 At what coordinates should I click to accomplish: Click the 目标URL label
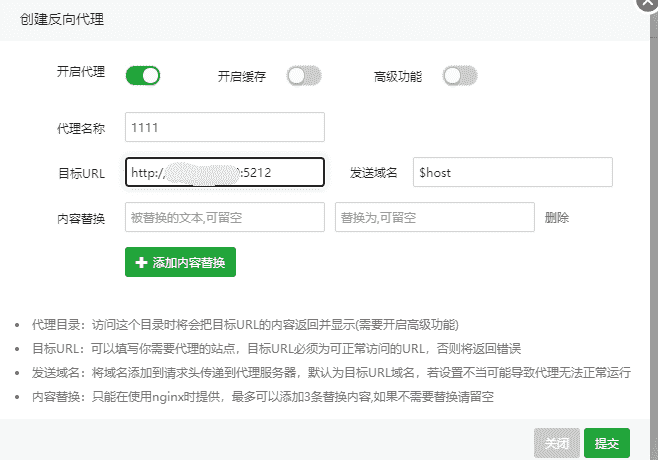pos(81,173)
